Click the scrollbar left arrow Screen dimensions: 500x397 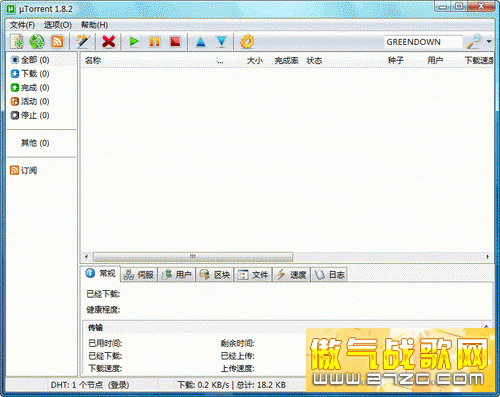(x=86, y=257)
